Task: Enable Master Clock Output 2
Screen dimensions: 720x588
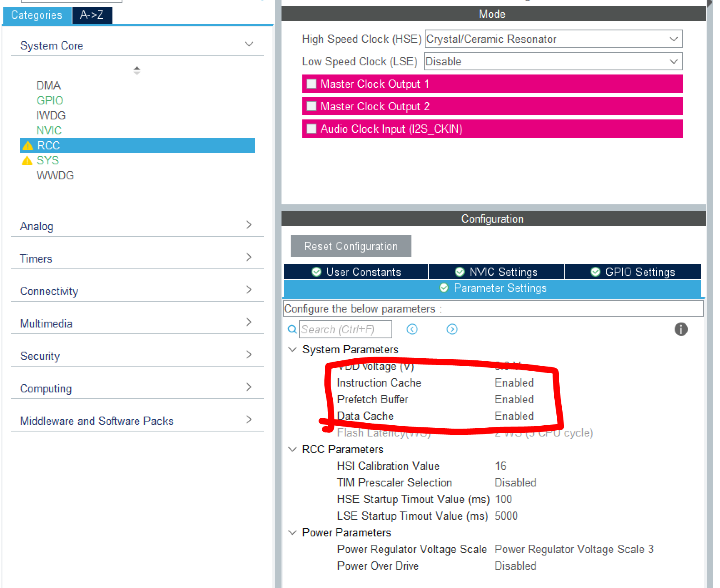Action: (311, 106)
